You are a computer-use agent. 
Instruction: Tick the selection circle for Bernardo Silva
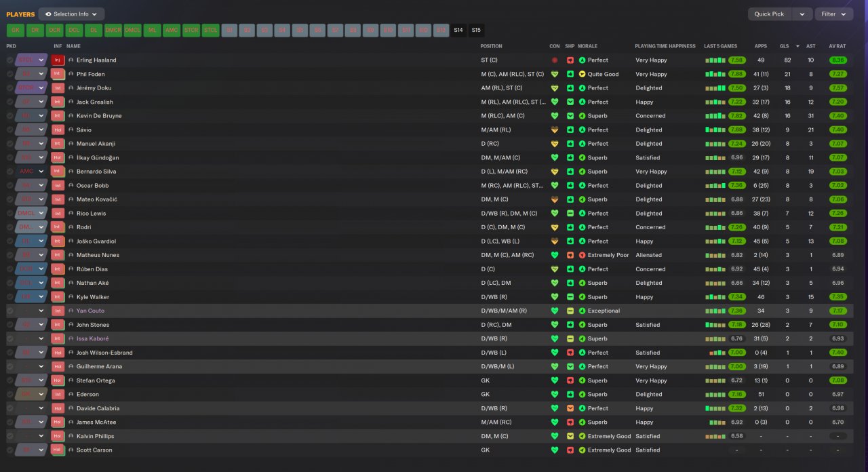click(9, 172)
